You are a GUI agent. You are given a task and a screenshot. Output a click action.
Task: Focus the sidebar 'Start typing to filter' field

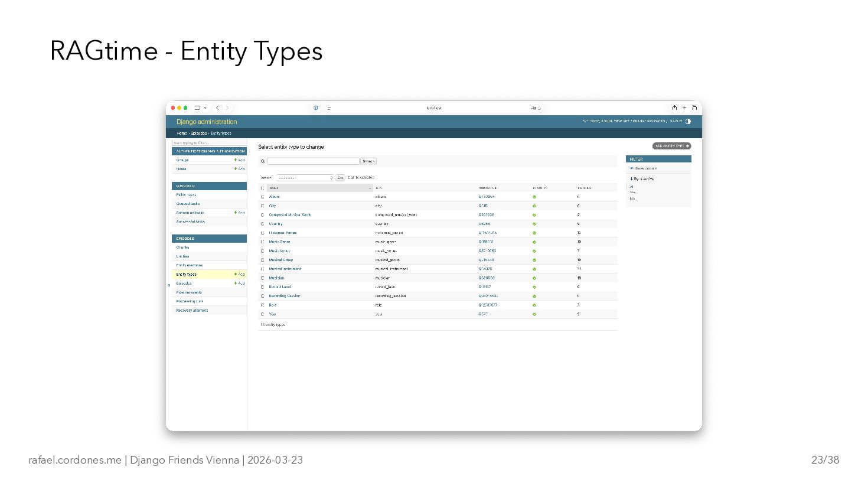click(209, 143)
